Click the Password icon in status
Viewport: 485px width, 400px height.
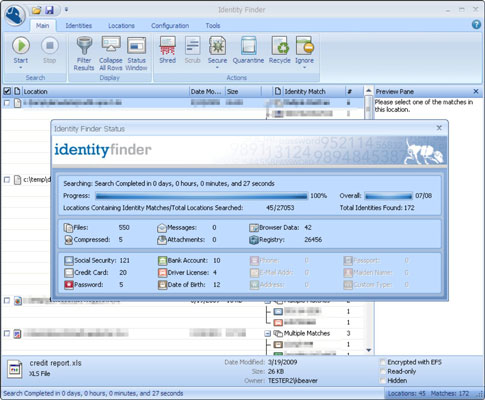(x=69, y=285)
